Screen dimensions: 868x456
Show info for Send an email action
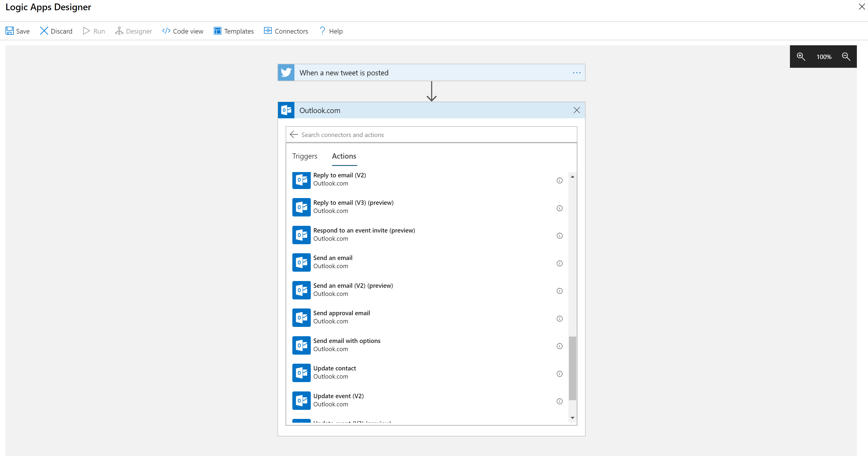click(559, 263)
